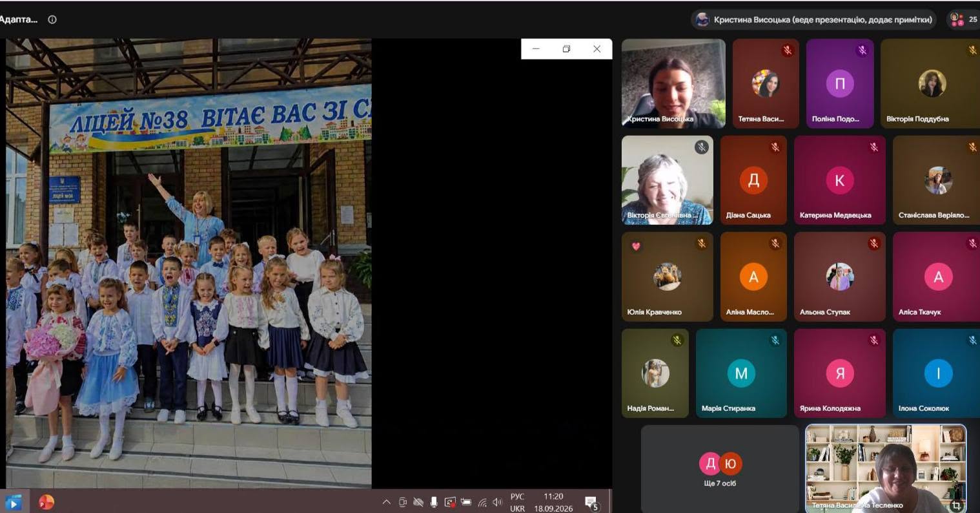Image resolution: width=980 pixels, height=513 pixels.
Task: Open the volume speaker icon in the tray
Action: click(497, 502)
